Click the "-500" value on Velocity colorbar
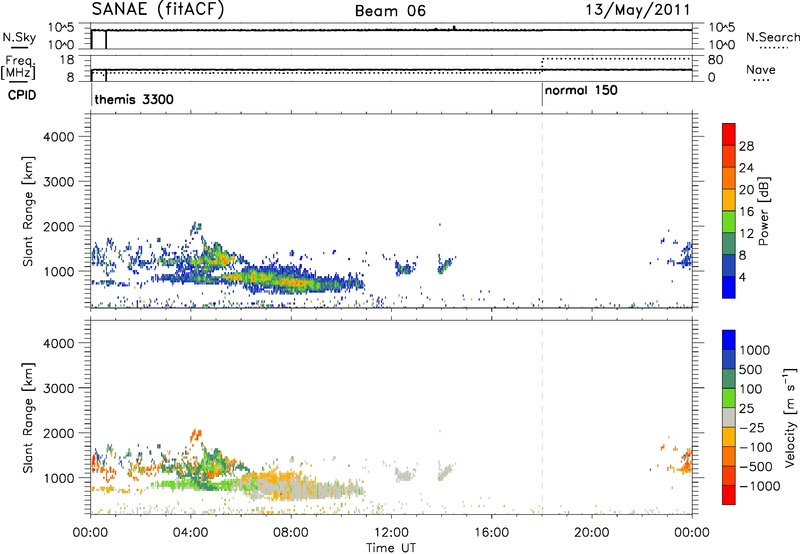Image resolution: width=800 pixels, height=554 pixels. point(756,467)
